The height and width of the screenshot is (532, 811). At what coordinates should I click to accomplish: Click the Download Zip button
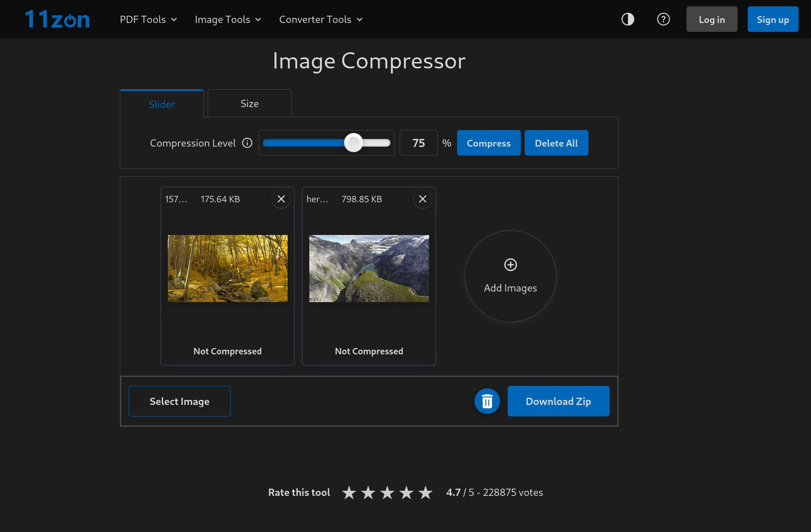(x=558, y=401)
